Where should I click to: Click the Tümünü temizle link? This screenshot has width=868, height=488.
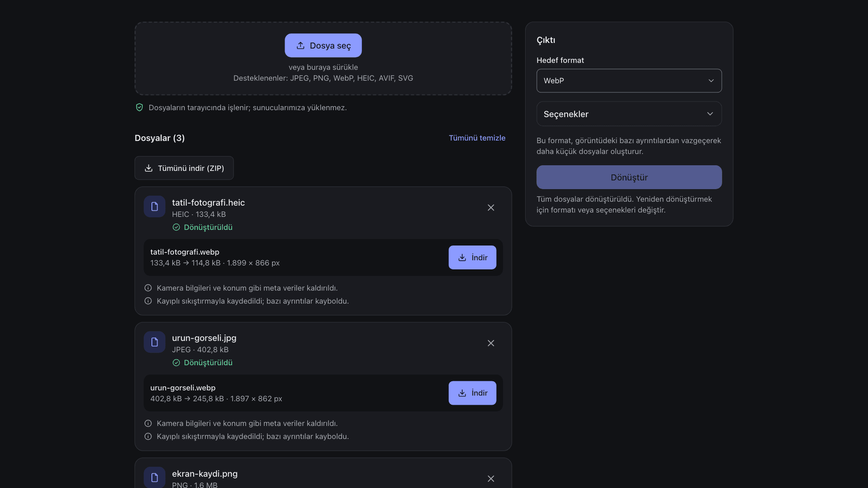pyautogui.click(x=477, y=138)
